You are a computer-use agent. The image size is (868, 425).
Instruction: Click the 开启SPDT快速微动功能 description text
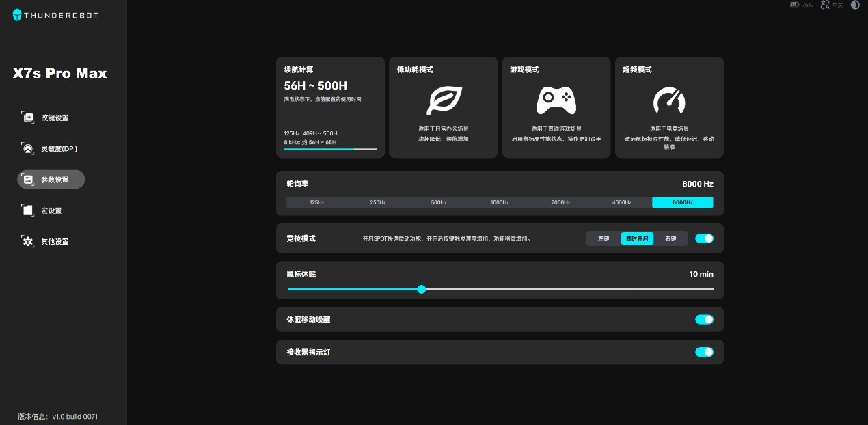click(x=446, y=239)
